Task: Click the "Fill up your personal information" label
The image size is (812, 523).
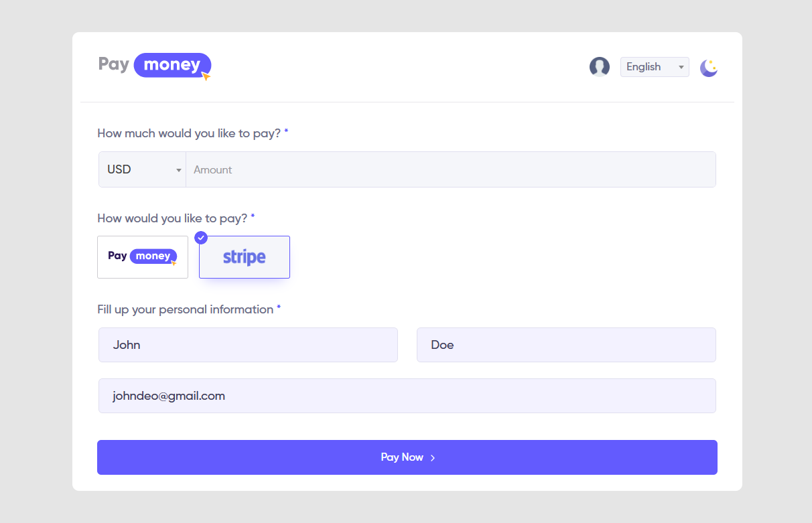Action: point(186,309)
